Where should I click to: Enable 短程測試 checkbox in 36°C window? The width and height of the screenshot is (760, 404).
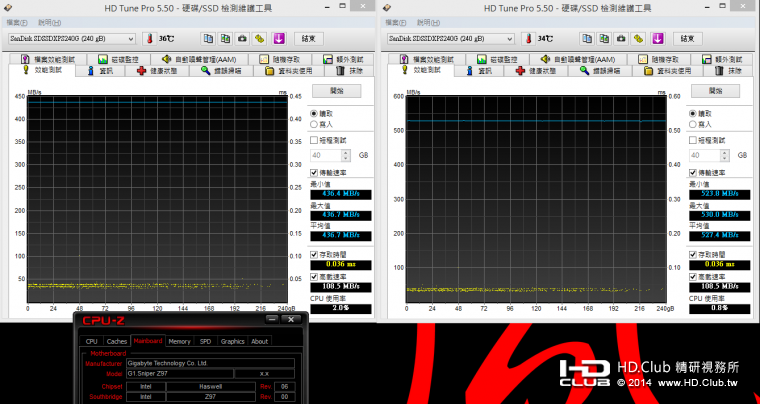coord(314,140)
